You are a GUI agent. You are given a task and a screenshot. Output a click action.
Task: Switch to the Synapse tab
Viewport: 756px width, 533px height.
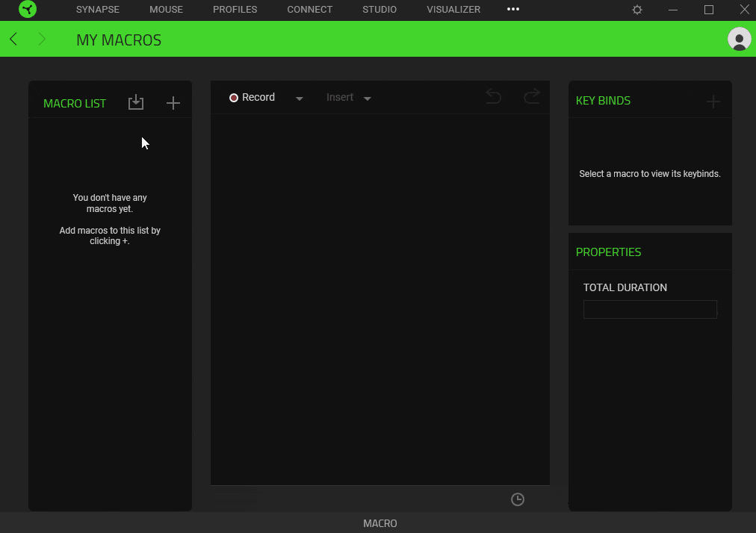click(98, 10)
